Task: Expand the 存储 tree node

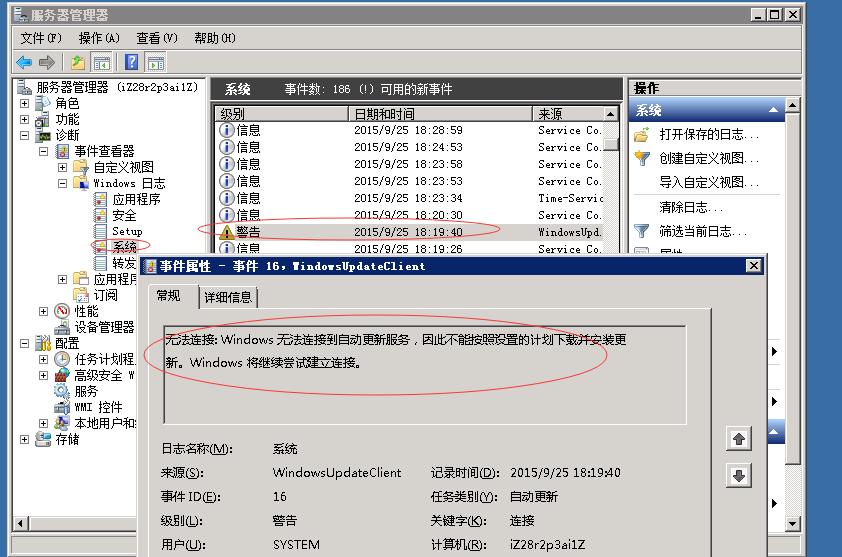Action: [24, 439]
